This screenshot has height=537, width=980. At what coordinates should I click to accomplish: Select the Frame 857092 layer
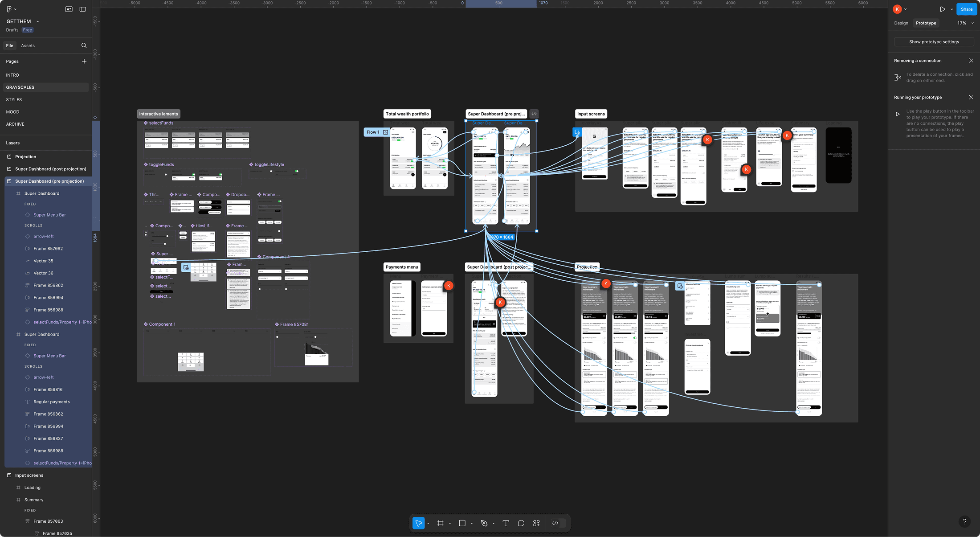[48, 249]
